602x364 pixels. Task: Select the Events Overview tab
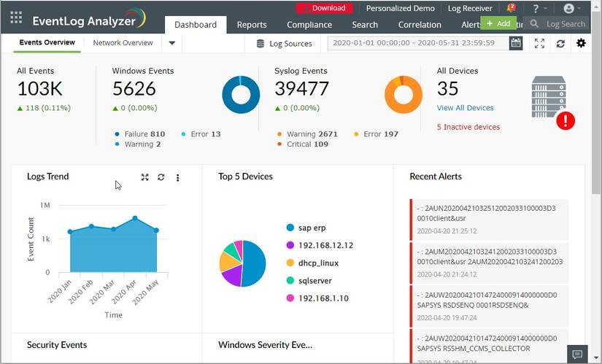click(x=47, y=42)
